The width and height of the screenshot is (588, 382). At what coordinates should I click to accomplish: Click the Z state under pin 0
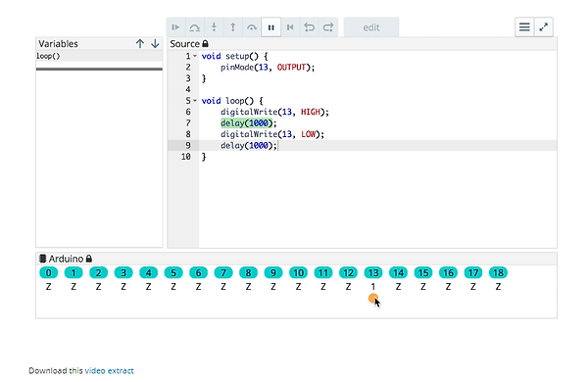click(x=48, y=287)
